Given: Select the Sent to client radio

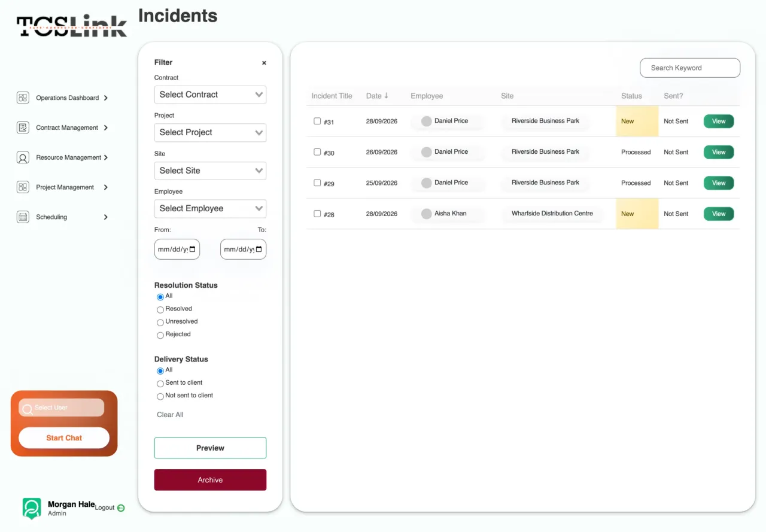Looking at the screenshot, I should pyautogui.click(x=160, y=384).
